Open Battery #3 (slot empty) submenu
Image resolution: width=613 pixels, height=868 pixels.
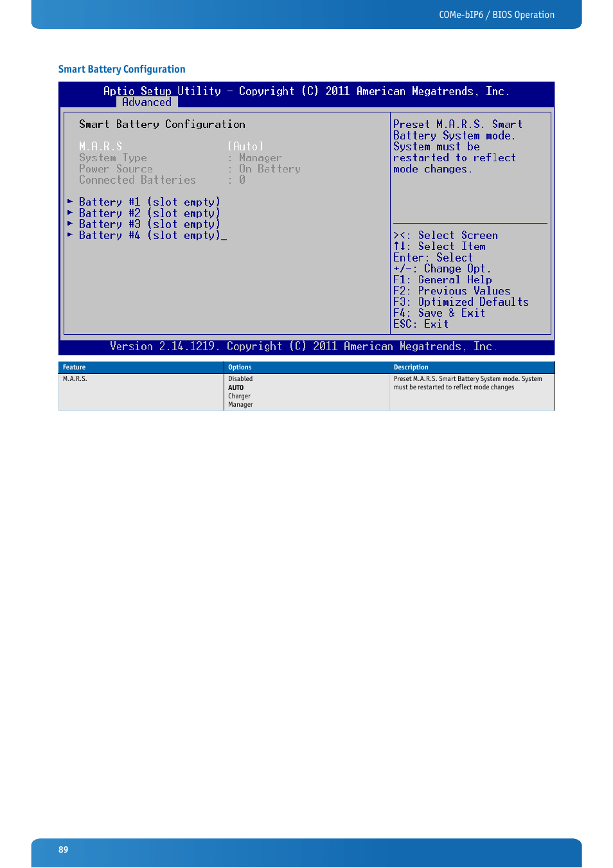click(150, 224)
